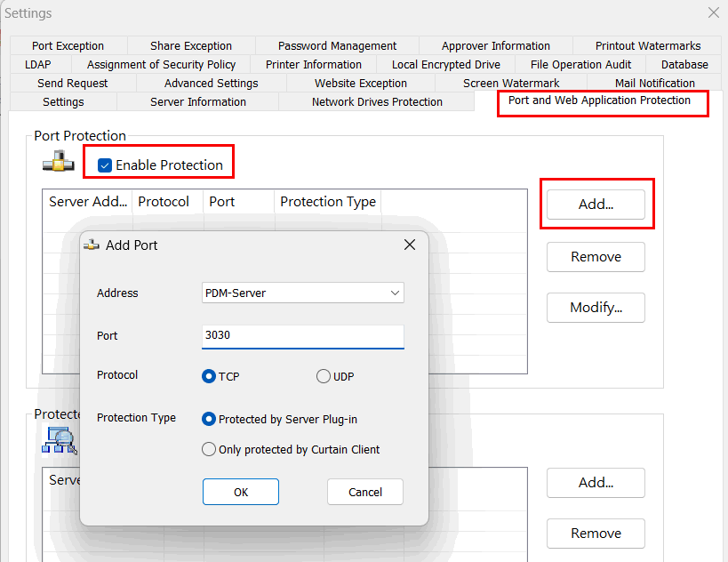Choose Protected by Server Plug-in option
The width and height of the screenshot is (728, 562).
click(210, 419)
